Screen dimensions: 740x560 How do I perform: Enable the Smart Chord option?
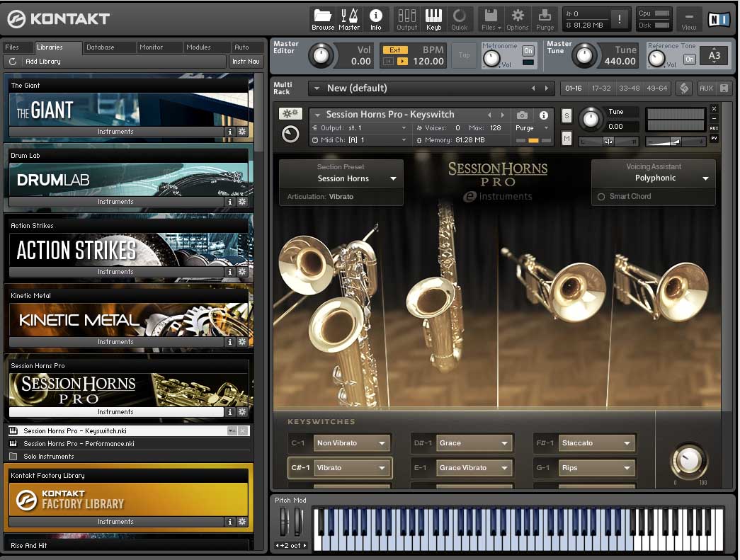coord(601,197)
